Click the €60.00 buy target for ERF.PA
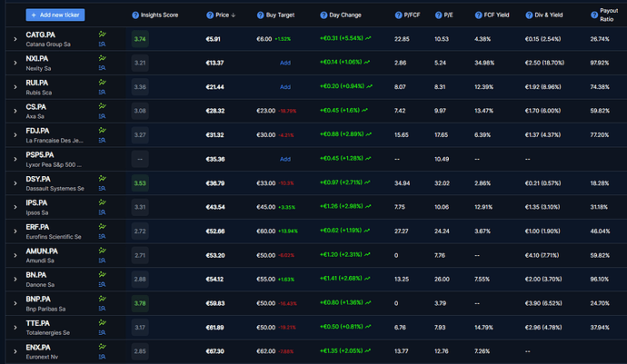627x364 pixels. pos(266,231)
